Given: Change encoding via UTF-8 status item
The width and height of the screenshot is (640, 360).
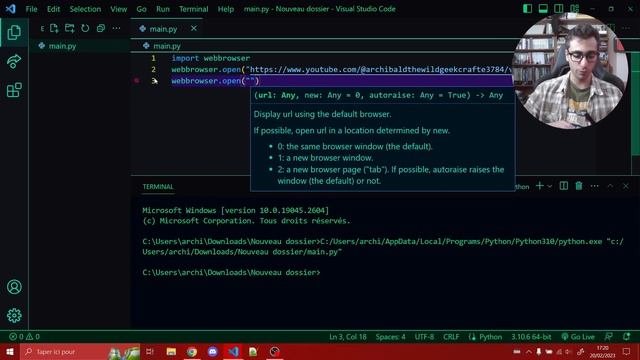Looking at the screenshot, I should pyautogui.click(x=424, y=337).
